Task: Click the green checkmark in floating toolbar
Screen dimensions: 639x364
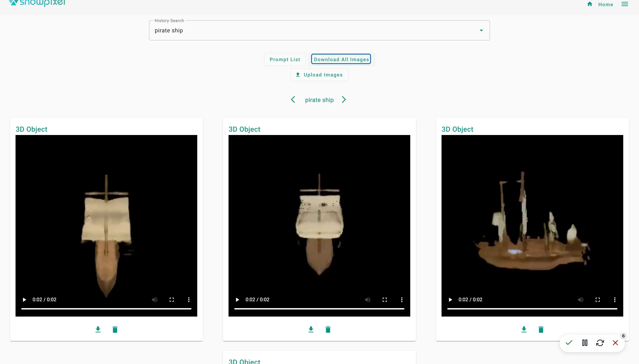Action: pyautogui.click(x=569, y=342)
